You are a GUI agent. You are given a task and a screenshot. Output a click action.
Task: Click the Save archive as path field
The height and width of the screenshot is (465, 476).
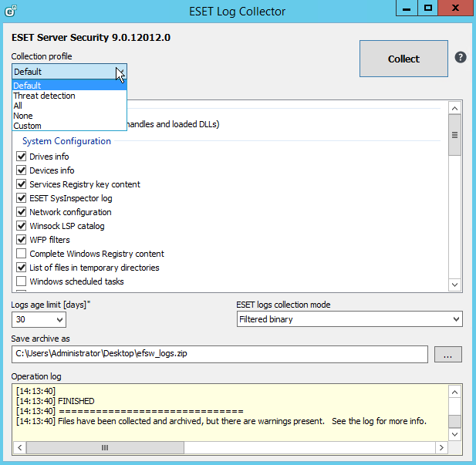pos(219,354)
